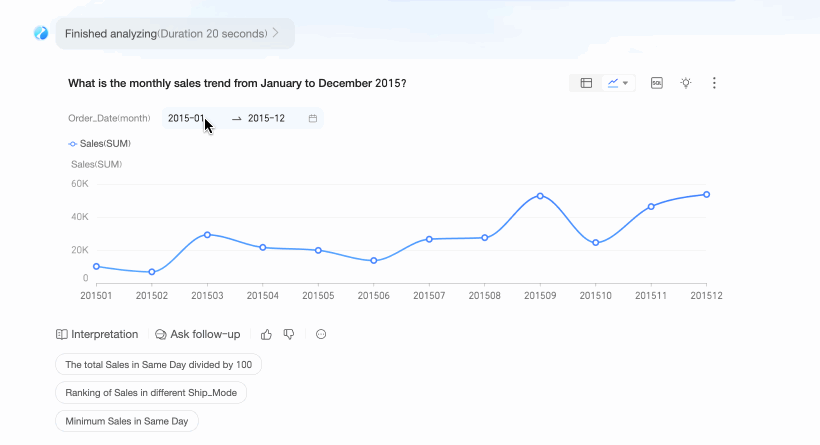Click the Ask follow-up chat bubble icon
Image resolution: width=820 pixels, height=445 pixels.
[161, 334]
